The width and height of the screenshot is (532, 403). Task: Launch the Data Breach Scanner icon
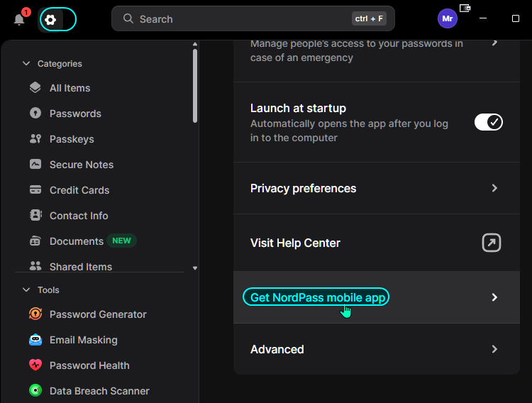pyautogui.click(x=35, y=391)
